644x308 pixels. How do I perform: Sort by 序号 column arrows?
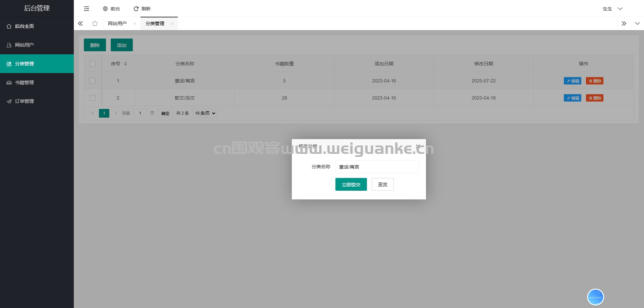coord(125,64)
